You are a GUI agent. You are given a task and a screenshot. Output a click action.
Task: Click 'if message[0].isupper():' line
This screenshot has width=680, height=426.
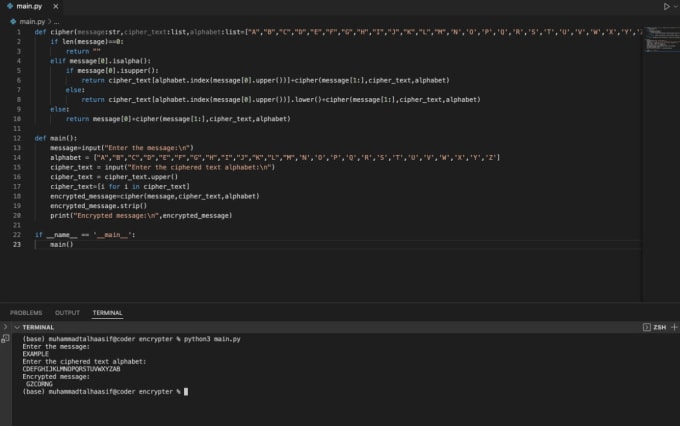(112, 71)
